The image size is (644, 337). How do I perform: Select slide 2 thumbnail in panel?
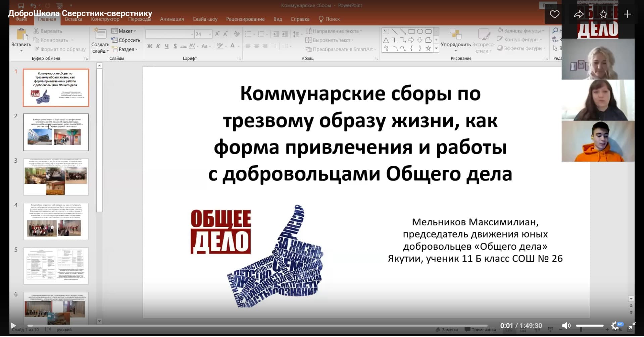(x=56, y=132)
